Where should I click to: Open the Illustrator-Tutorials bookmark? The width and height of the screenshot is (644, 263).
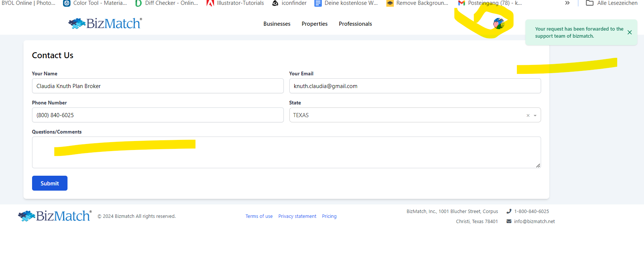tap(235, 3)
